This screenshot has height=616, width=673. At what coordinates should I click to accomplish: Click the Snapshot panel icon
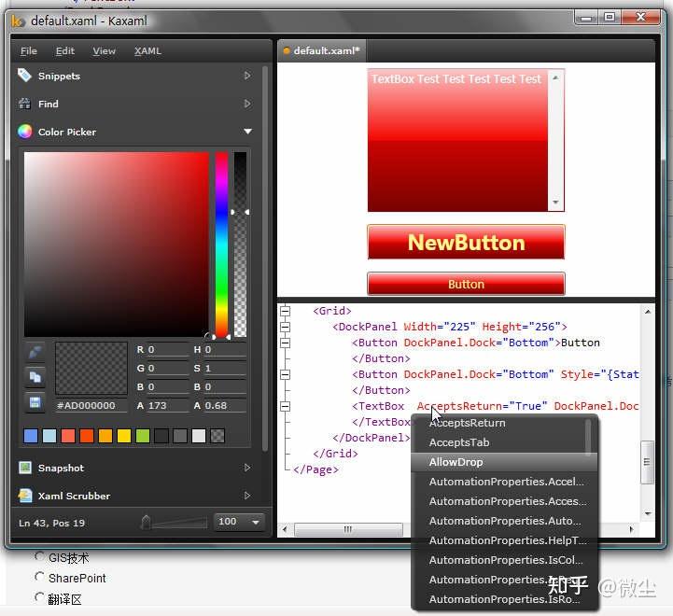point(25,468)
